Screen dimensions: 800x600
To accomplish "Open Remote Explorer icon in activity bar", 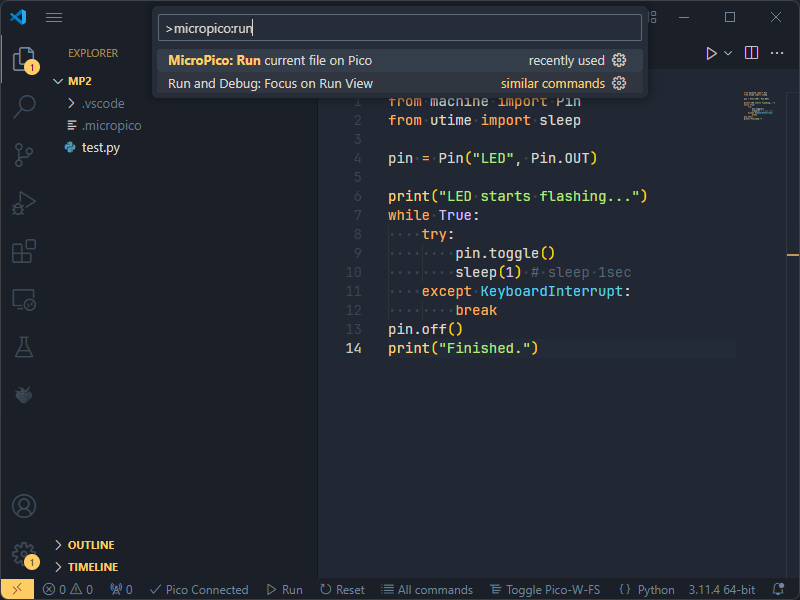I will (x=24, y=299).
